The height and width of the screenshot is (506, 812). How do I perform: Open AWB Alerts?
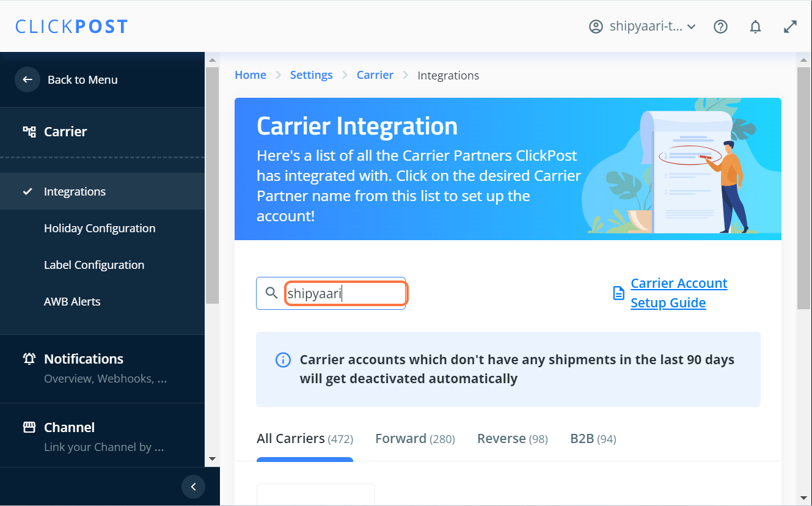click(72, 301)
